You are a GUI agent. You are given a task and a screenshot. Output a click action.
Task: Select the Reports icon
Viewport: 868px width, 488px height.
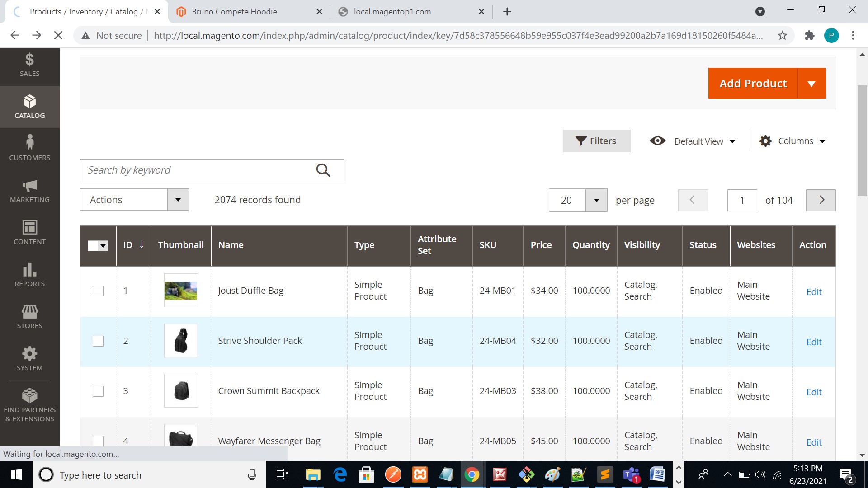tap(29, 275)
